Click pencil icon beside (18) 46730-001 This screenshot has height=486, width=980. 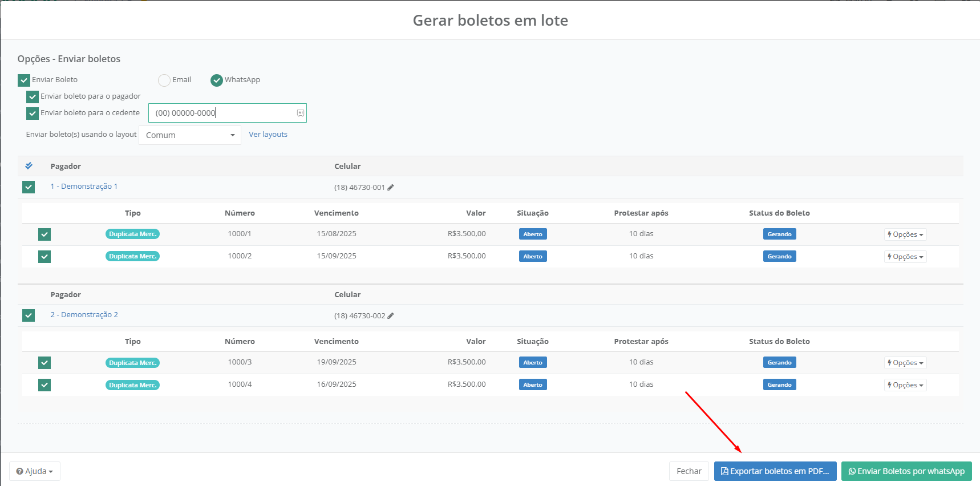[x=391, y=187]
